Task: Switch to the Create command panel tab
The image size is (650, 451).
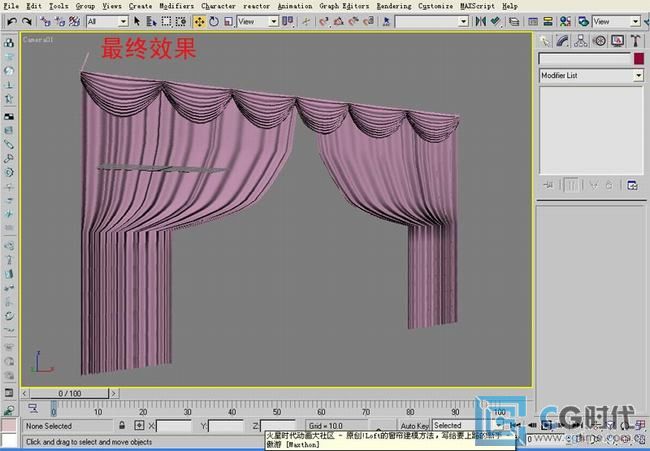Action: 545,41
